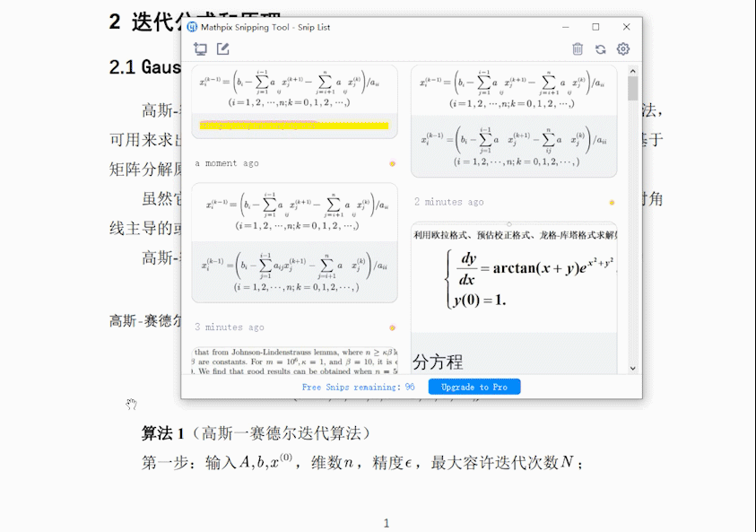Click the '3 minutes ago' timestamp
This screenshot has width=756, height=532.
coord(230,327)
